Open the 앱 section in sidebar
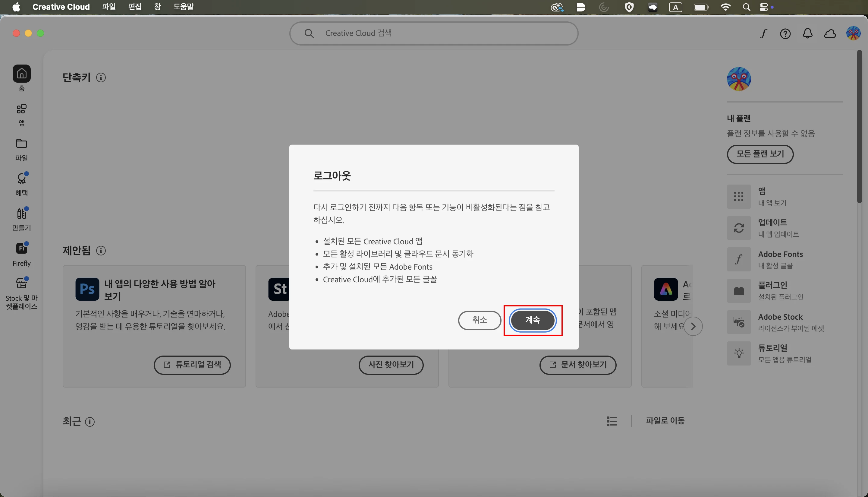Screen dimensions: 868x497 (x=21, y=109)
